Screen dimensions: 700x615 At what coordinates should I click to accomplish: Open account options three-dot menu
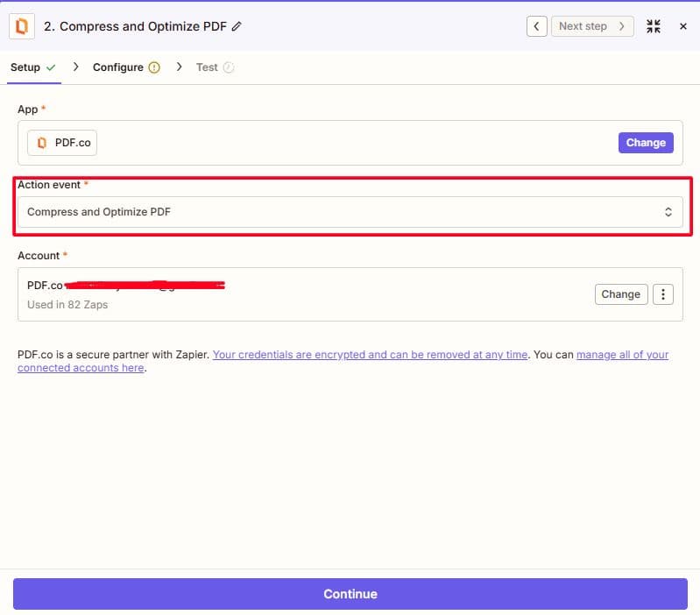tap(663, 294)
